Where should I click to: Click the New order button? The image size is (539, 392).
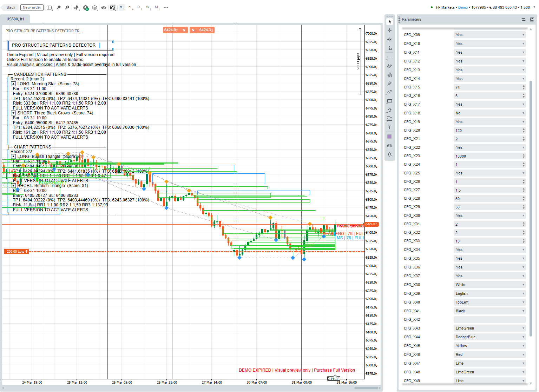[32, 7]
